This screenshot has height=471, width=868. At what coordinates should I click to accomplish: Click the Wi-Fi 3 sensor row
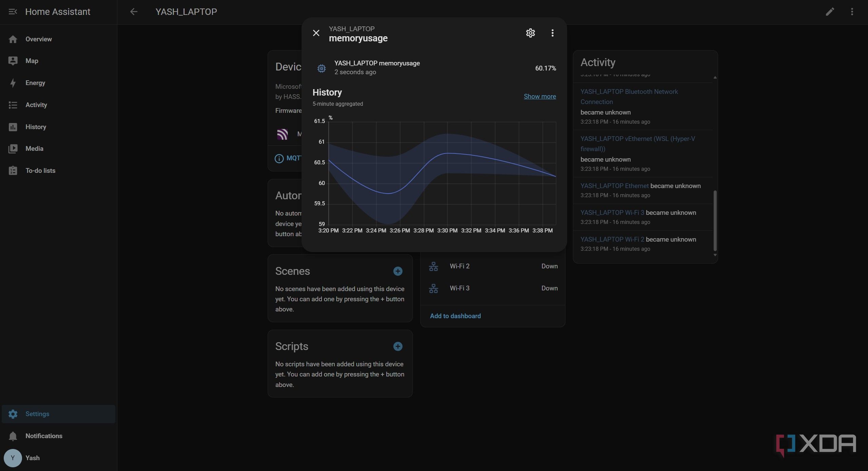493,288
